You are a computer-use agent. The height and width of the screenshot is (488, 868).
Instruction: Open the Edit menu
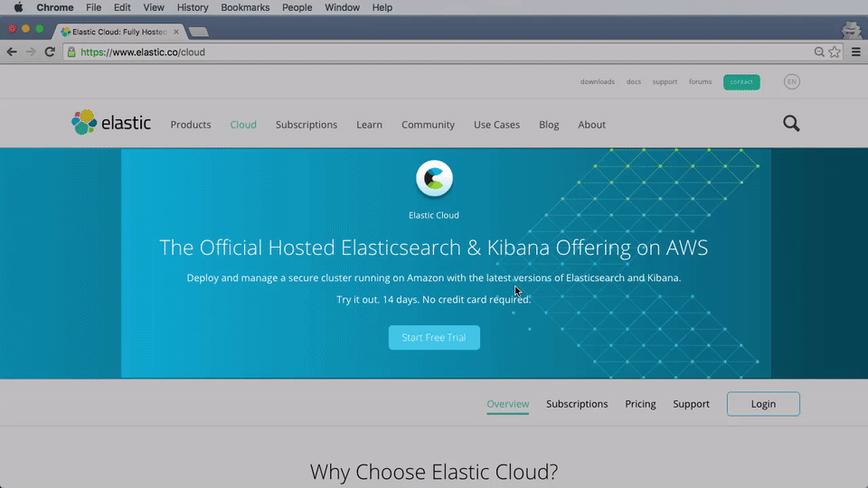pos(122,7)
